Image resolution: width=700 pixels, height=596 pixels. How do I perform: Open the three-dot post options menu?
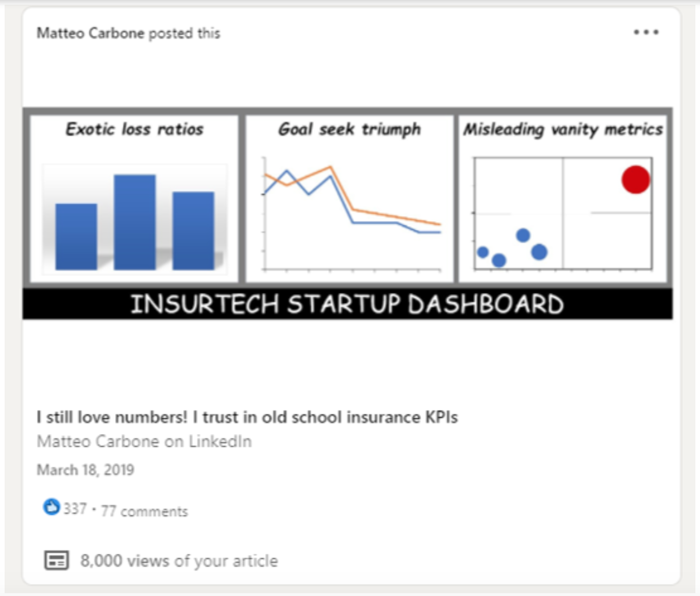click(646, 32)
